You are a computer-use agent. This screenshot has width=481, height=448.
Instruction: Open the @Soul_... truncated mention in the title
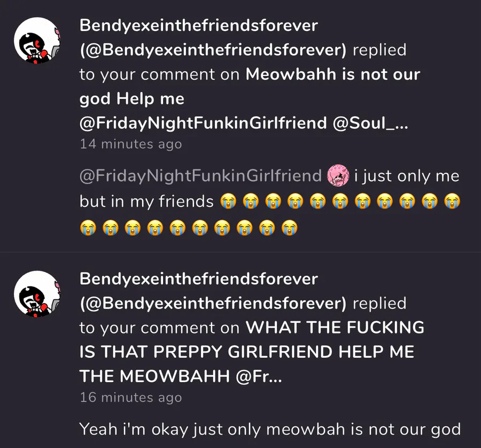coord(370,123)
